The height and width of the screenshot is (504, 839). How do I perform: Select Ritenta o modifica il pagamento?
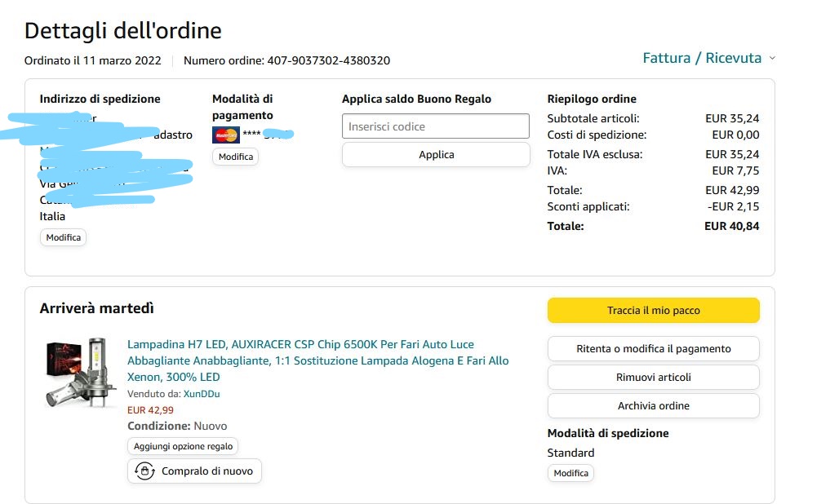[653, 348]
